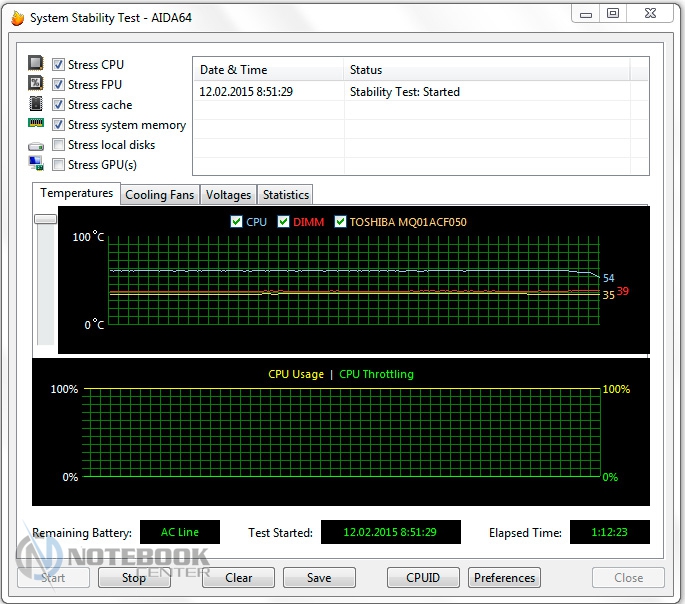Enable the Stress GPU(s) checkbox
Image resolution: width=685 pixels, height=604 pixels.
(x=59, y=165)
